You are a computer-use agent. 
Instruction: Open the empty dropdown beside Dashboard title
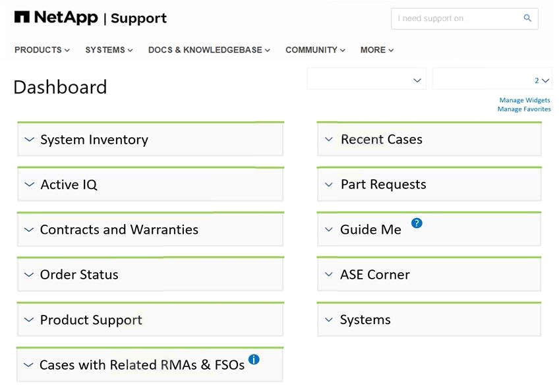(367, 80)
